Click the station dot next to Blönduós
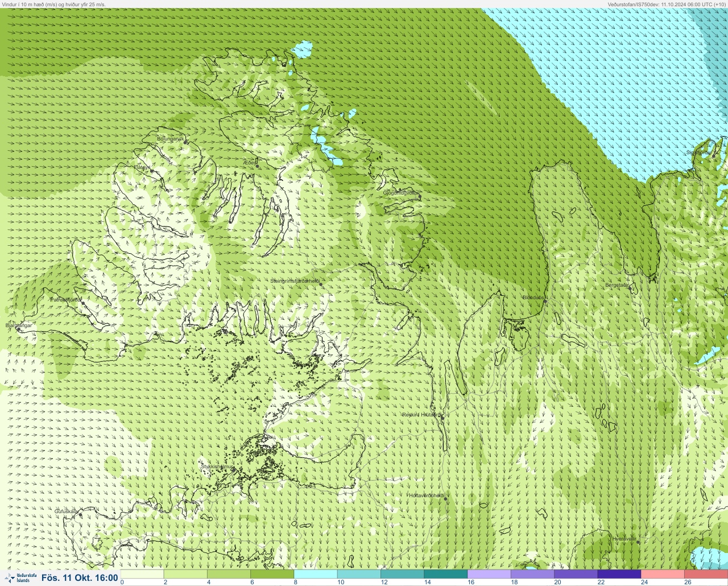 545,302
